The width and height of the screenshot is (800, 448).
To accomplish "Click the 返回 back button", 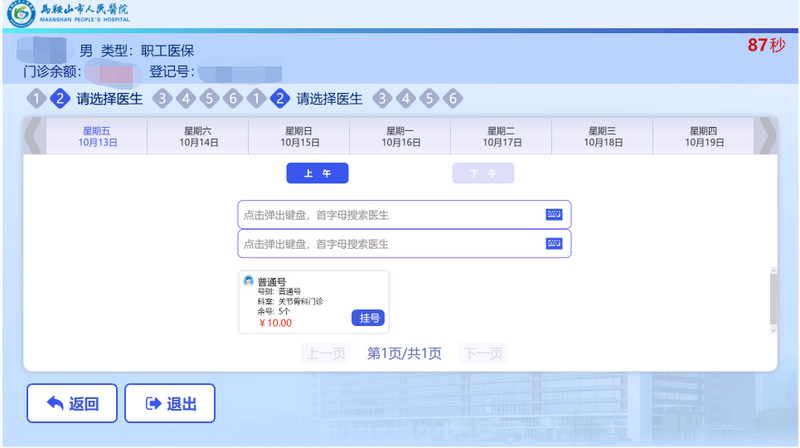I will (x=72, y=403).
